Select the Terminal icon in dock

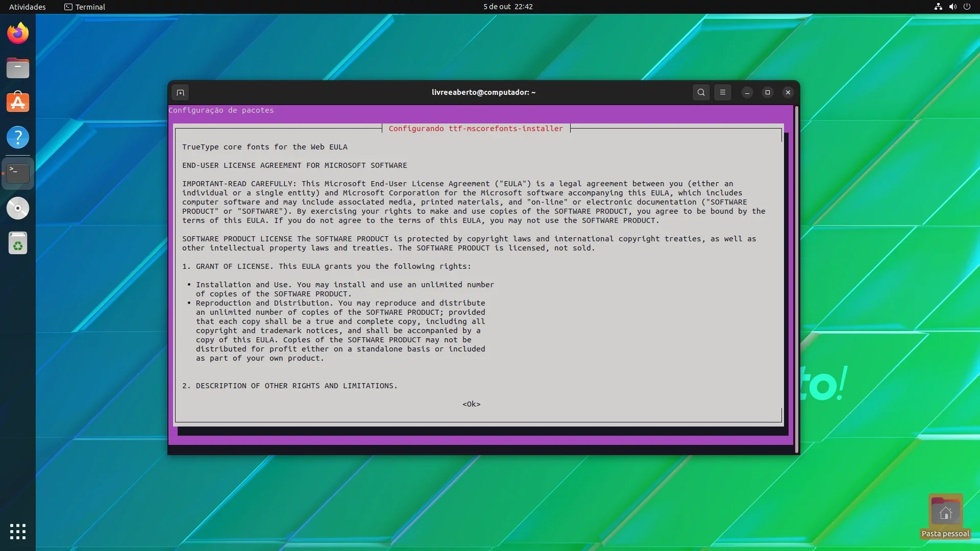tap(18, 173)
